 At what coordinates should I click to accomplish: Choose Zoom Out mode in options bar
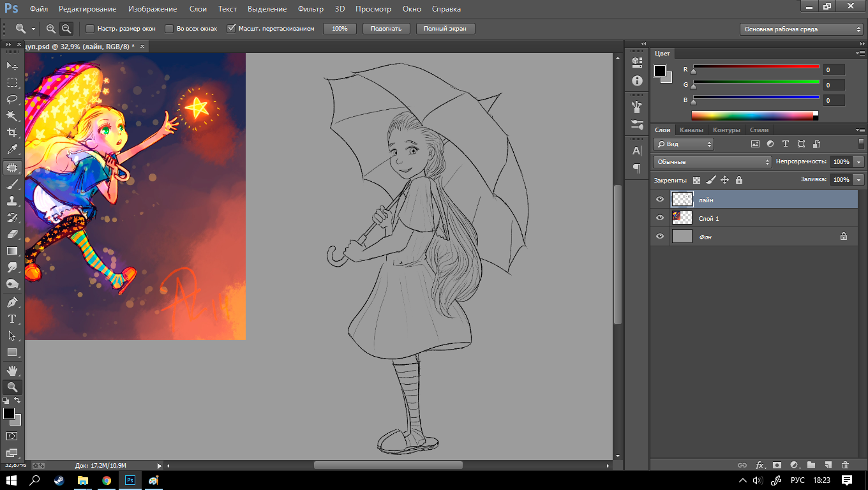(66, 29)
